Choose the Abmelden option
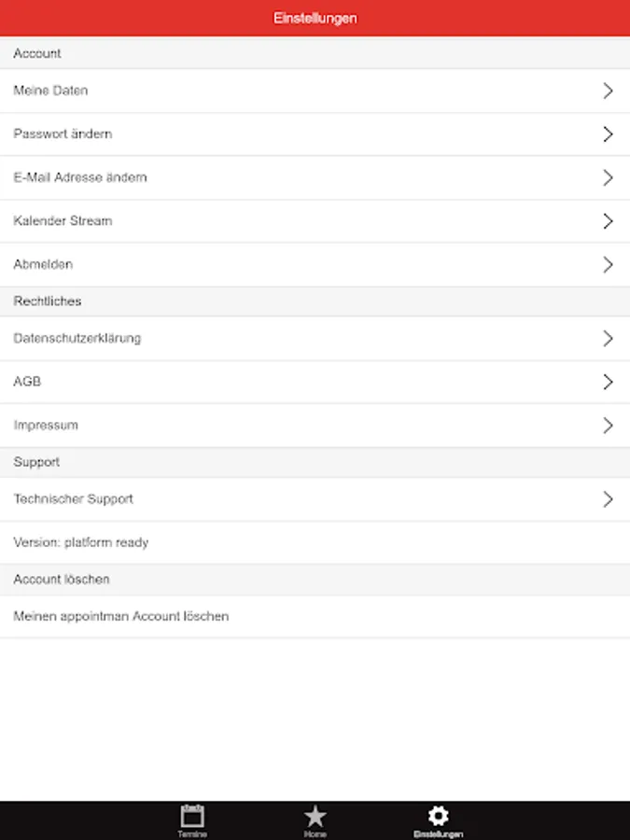Screen dimensions: 630x840 pos(315,264)
